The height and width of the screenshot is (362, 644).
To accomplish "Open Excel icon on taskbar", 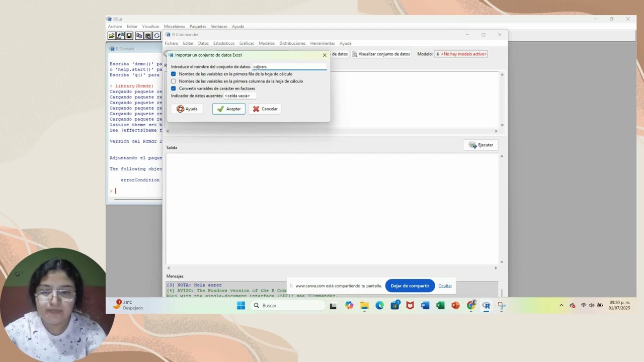I will coord(440,305).
